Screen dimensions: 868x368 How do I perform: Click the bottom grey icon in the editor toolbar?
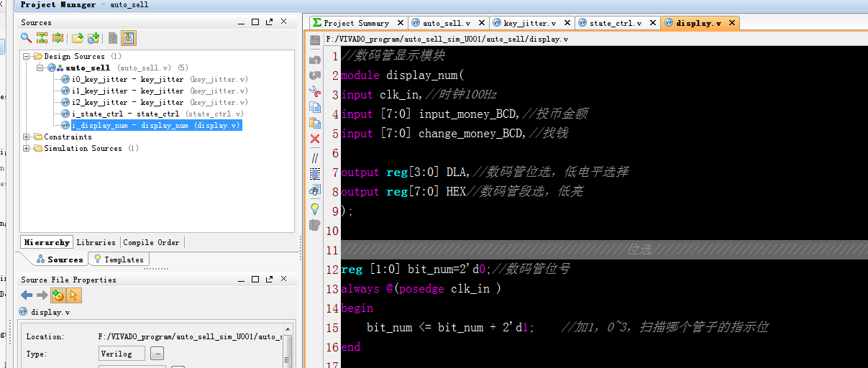tap(315, 225)
